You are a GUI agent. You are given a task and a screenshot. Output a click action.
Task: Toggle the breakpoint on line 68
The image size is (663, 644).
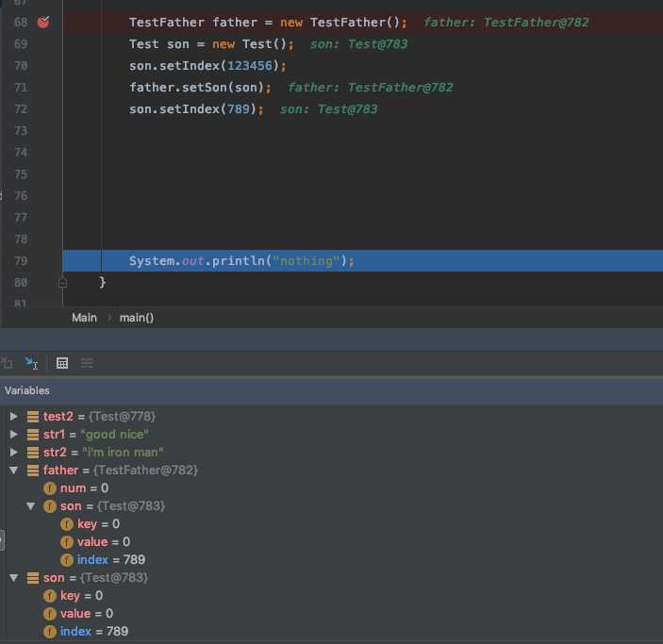pos(43,22)
